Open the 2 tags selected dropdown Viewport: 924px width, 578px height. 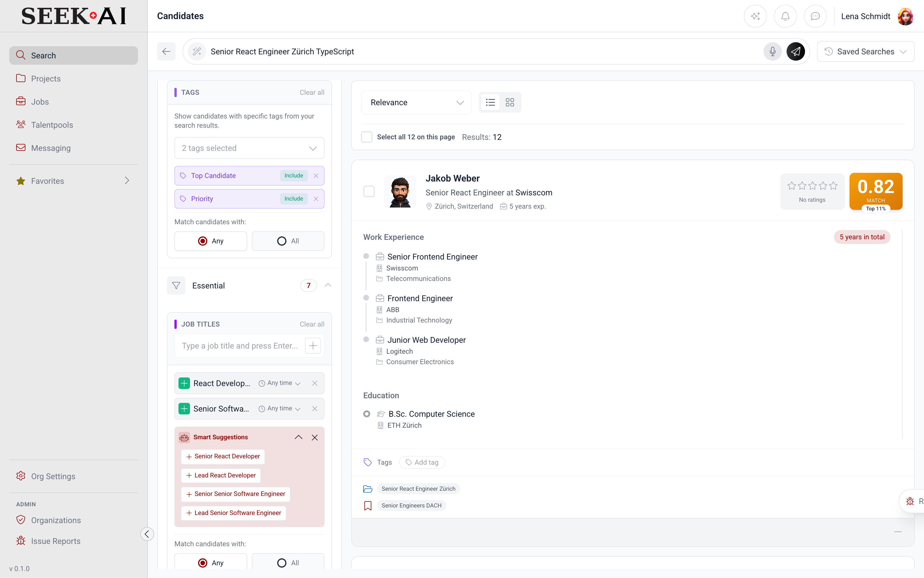(249, 148)
